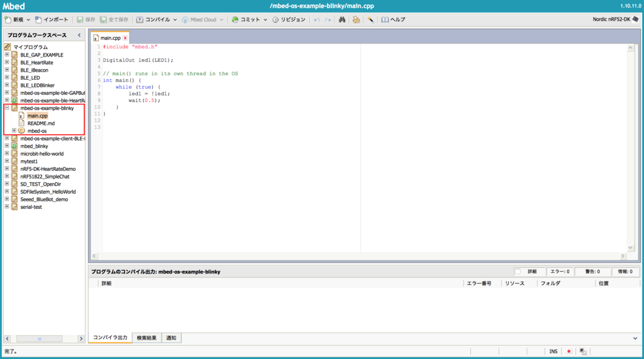The width and height of the screenshot is (644, 359).
Task: Click the エラー番号 column header
Action: coord(479,284)
